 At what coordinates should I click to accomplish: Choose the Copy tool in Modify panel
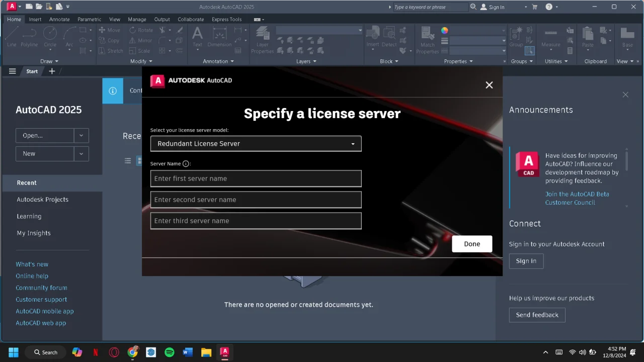[109, 41]
